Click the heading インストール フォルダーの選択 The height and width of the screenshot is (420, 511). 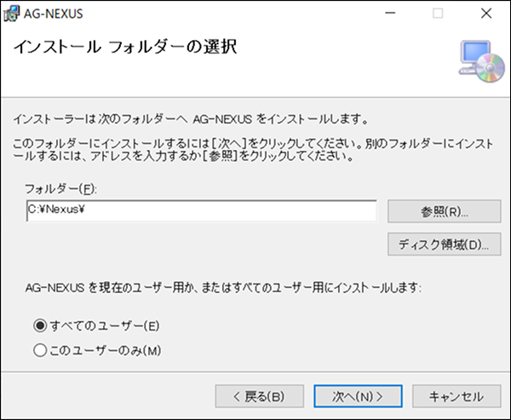[125, 47]
